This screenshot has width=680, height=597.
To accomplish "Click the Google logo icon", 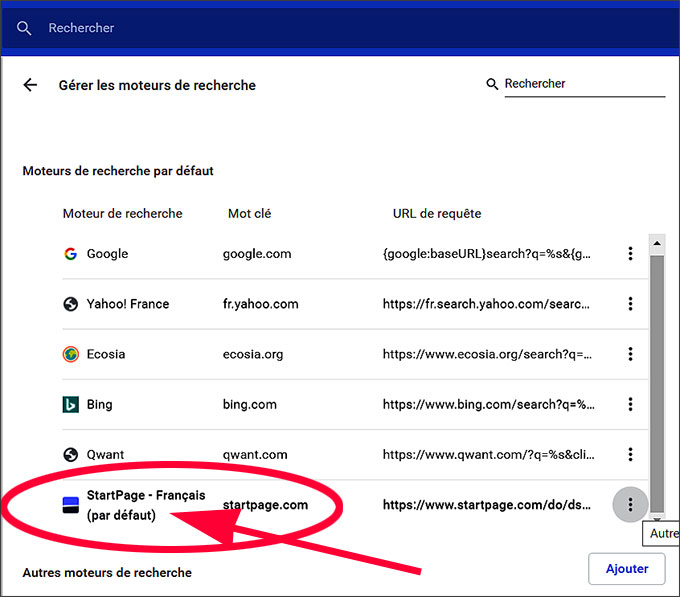I will [x=71, y=254].
